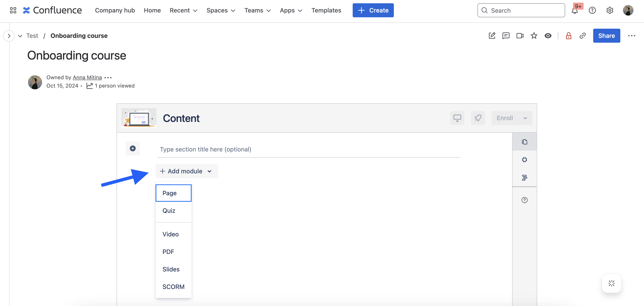Click the edit page pencil icon

(x=492, y=36)
